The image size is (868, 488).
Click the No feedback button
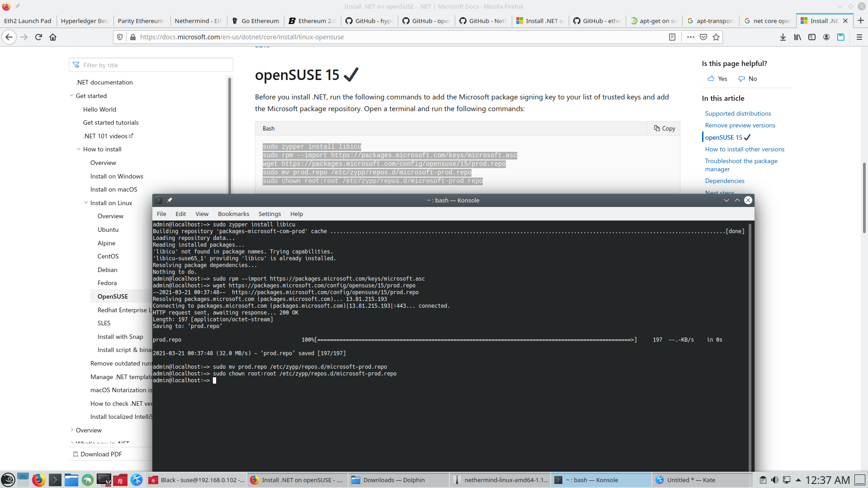(748, 79)
